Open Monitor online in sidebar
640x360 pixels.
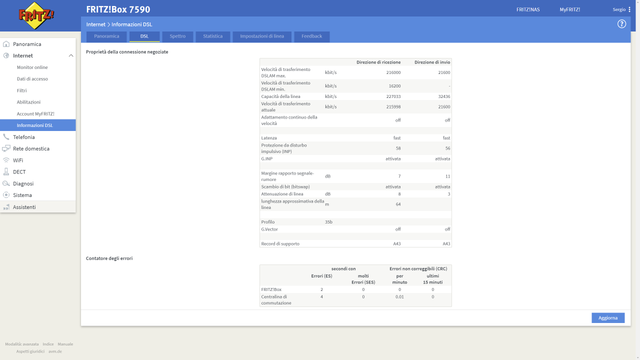[x=32, y=67]
